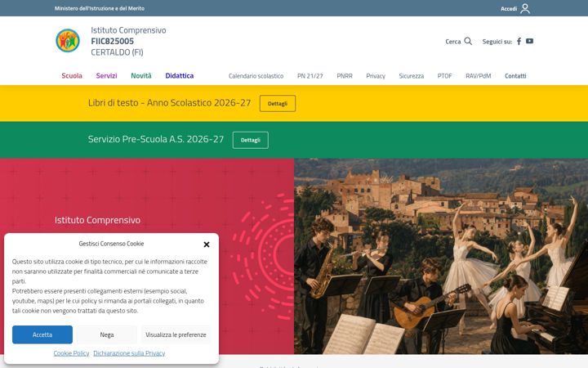Viewport: 588px width, 368px height.
Task: Open the PN 21/27 page
Action: click(310, 76)
